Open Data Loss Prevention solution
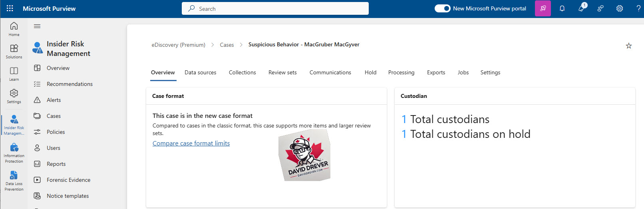 pos(14,181)
